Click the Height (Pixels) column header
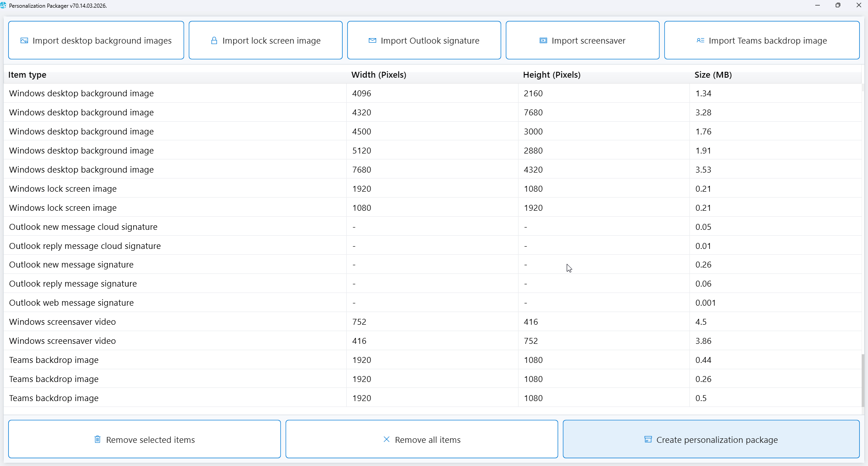 pyautogui.click(x=551, y=75)
